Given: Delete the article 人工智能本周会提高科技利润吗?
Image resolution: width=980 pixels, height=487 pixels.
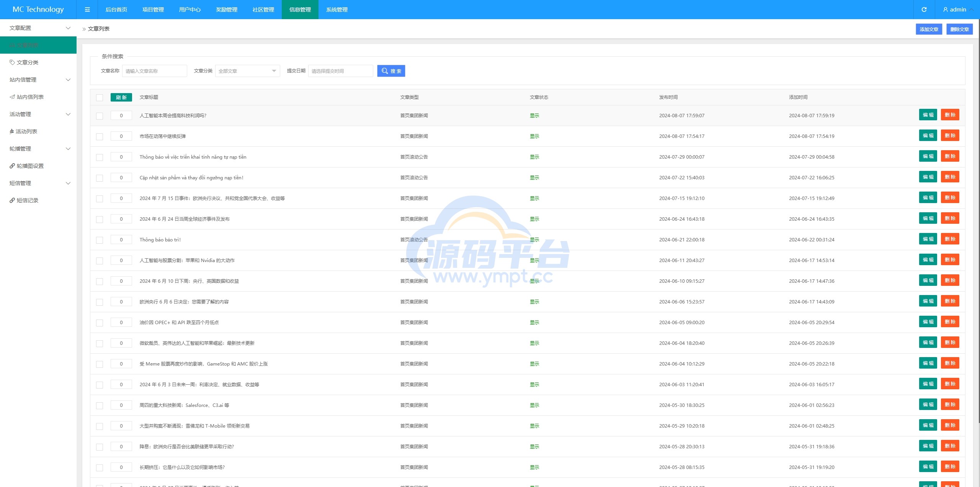Looking at the screenshot, I should (950, 115).
